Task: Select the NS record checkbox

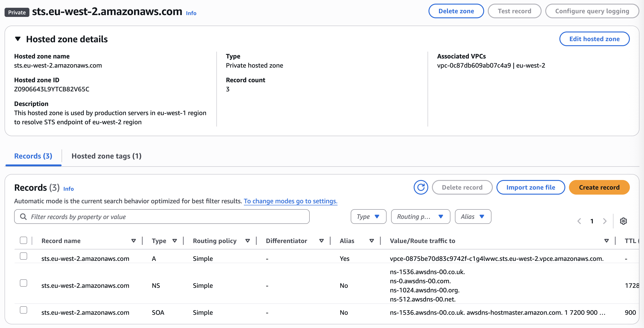Action: (23, 283)
